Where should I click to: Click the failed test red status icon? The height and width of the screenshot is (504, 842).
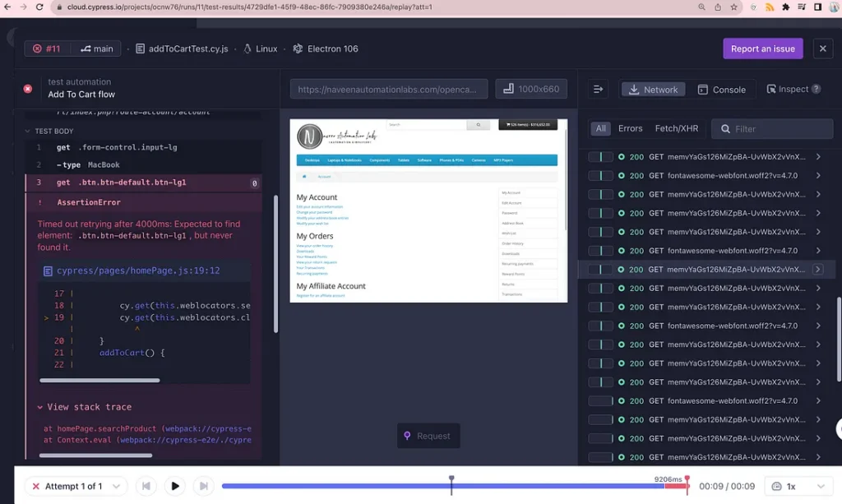click(x=28, y=88)
